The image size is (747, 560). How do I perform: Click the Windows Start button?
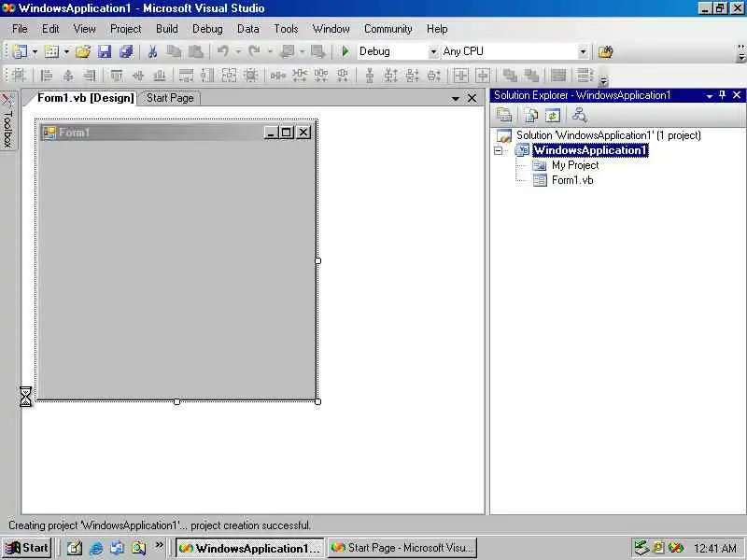27,548
